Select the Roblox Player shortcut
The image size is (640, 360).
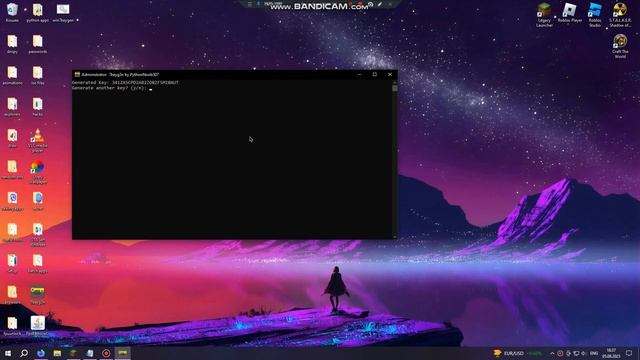click(569, 12)
